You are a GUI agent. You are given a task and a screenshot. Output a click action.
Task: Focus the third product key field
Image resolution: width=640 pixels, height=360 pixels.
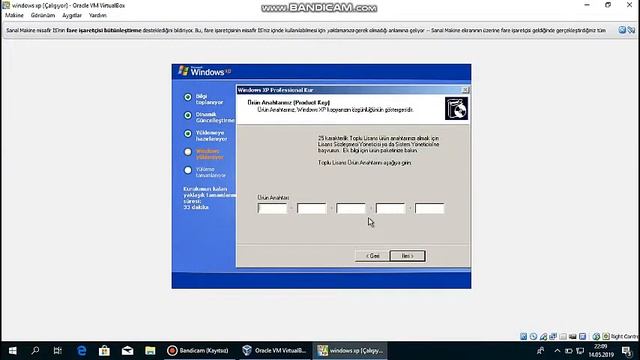coord(351,208)
